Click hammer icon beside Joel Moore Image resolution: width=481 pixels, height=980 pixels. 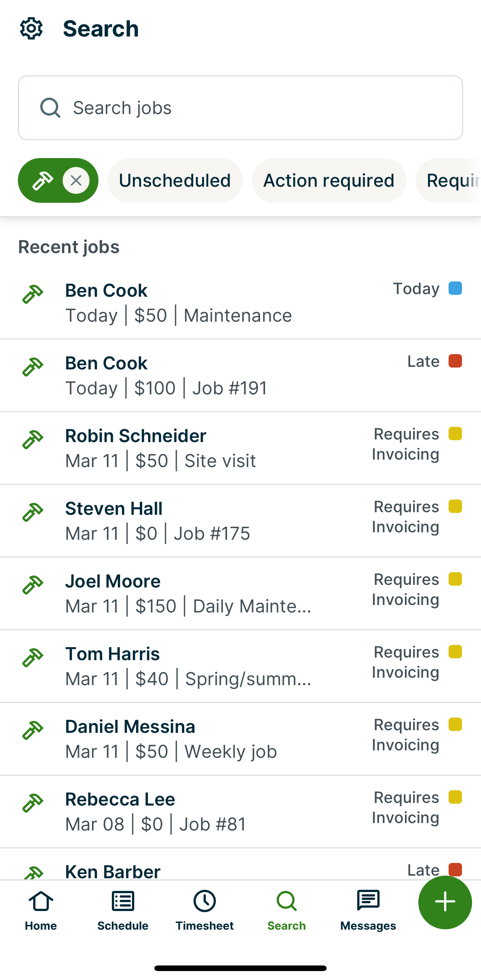click(33, 585)
